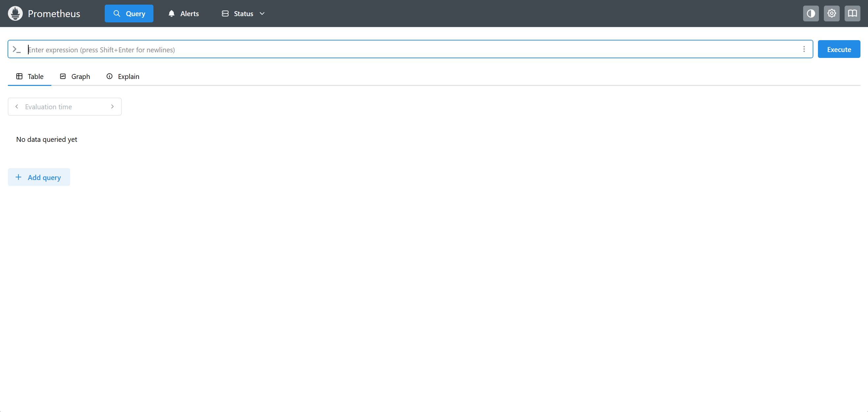Switch to the Graph tab

tap(75, 76)
